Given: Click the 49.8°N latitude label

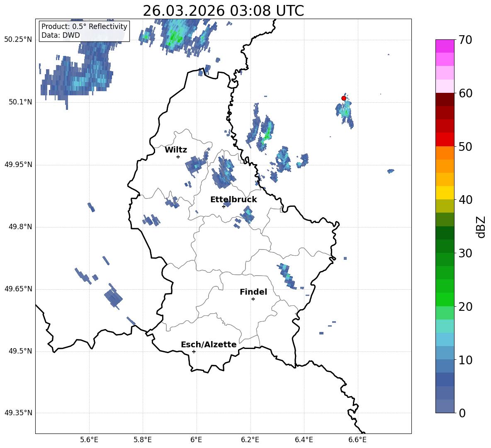Looking at the screenshot, I should pos(21,227).
